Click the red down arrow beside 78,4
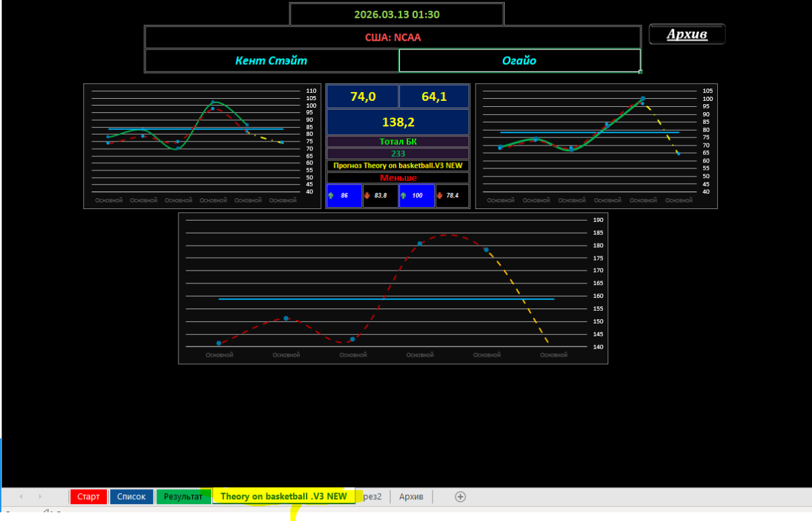 [441, 196]
